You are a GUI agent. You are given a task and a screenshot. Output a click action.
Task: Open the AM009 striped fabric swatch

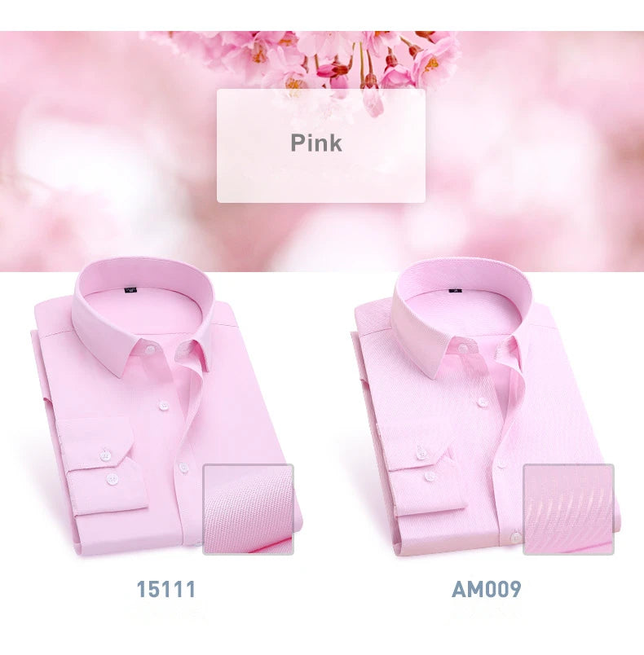pyautogui.click(x=568, y=509)
